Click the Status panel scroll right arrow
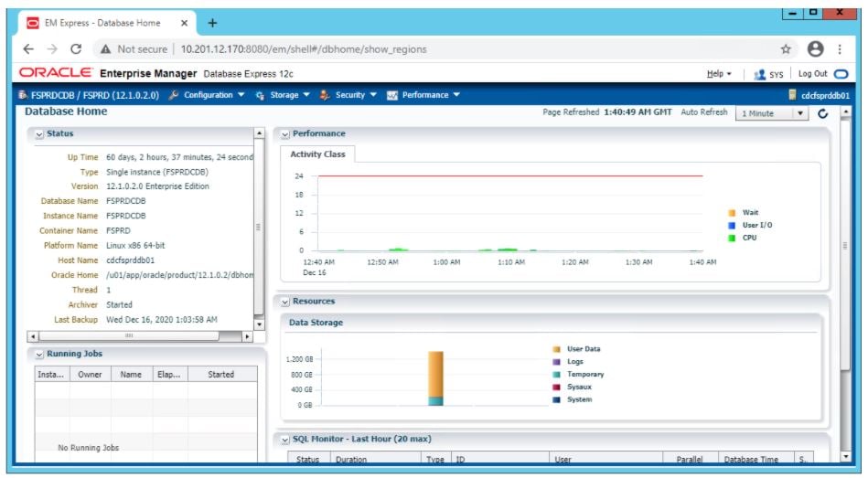Screen dimensions: 868x478 click(x=247, y=336)
